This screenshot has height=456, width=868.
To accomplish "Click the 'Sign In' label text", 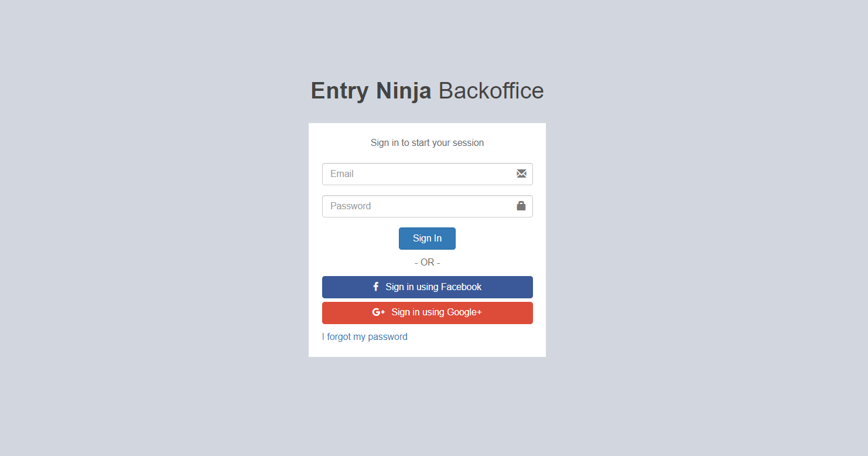I will 427,239.
